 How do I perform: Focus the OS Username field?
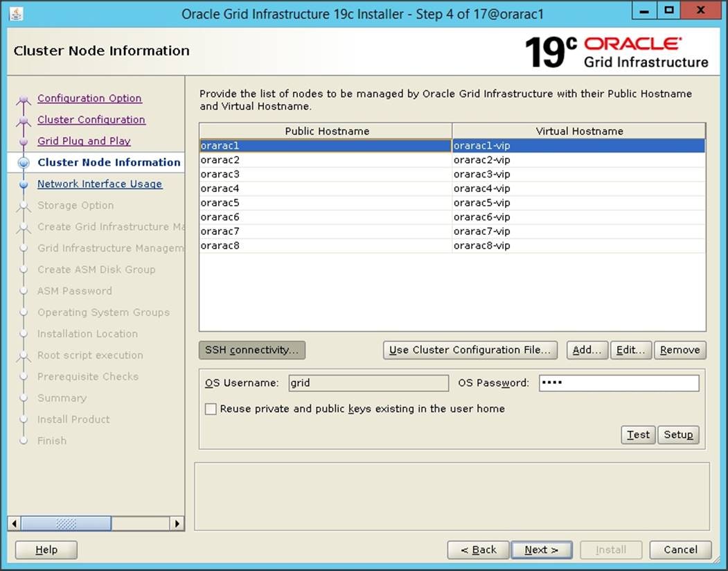[x=369, y=383]
